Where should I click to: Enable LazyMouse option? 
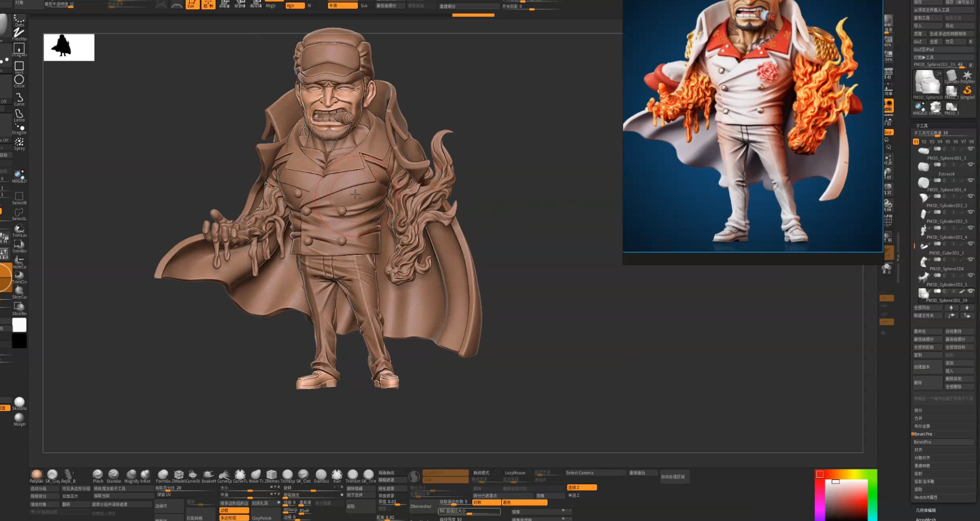click(x=515, y=473)
